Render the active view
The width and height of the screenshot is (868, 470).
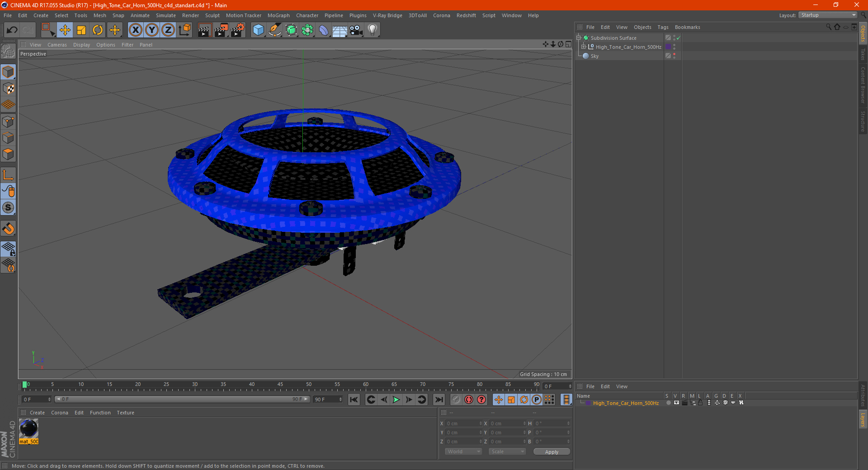[204, 30]
